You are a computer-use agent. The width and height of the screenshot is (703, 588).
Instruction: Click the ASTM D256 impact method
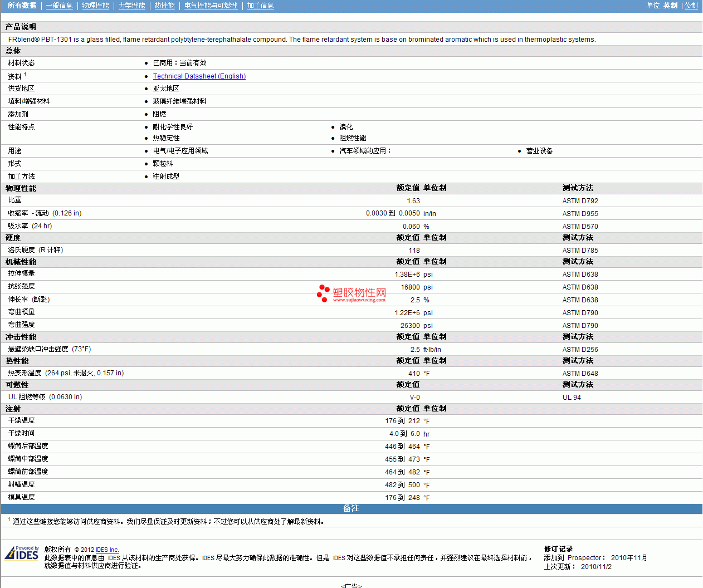coord(580,350)
